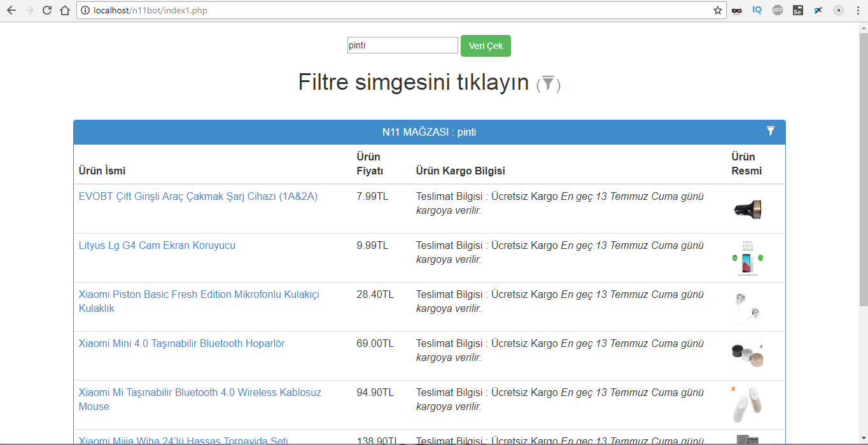Click the price '69.00TL'
The width and height of the screenshot is (868, 445).
point(375,343)
